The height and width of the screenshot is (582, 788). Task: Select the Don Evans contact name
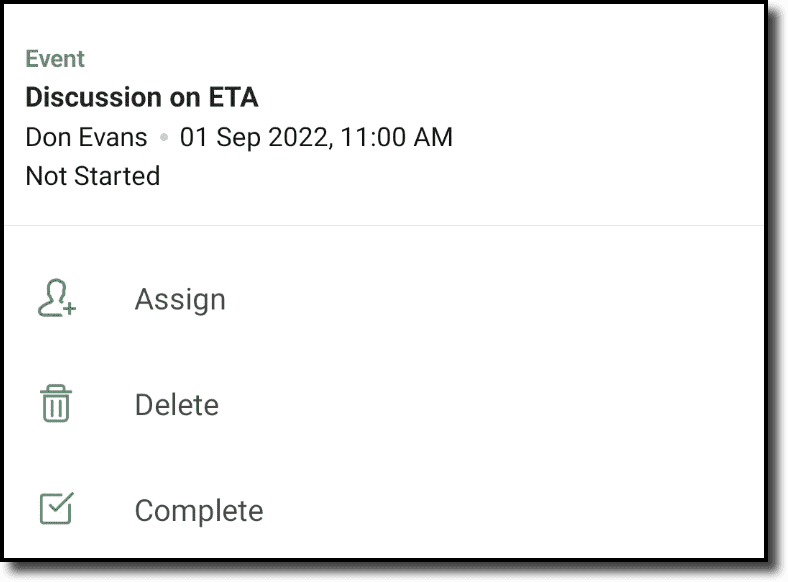(x=86, y=137)
